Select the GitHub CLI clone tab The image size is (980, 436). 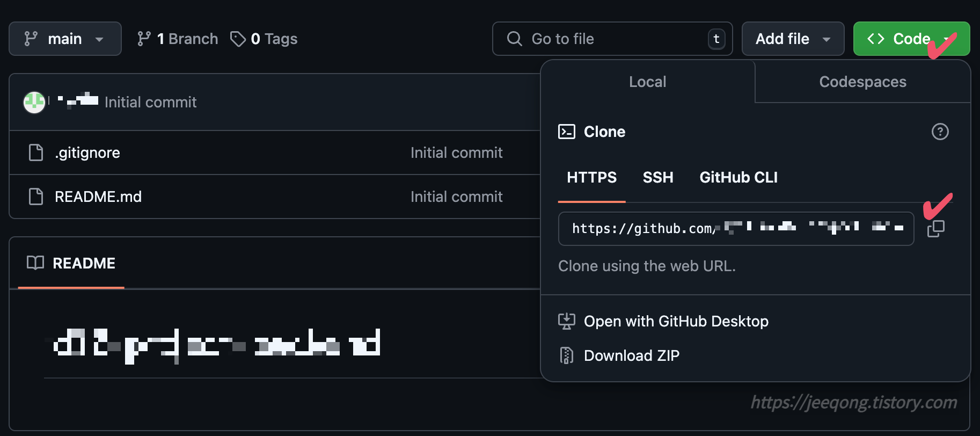pyautogui.click(x=738, y=177)
